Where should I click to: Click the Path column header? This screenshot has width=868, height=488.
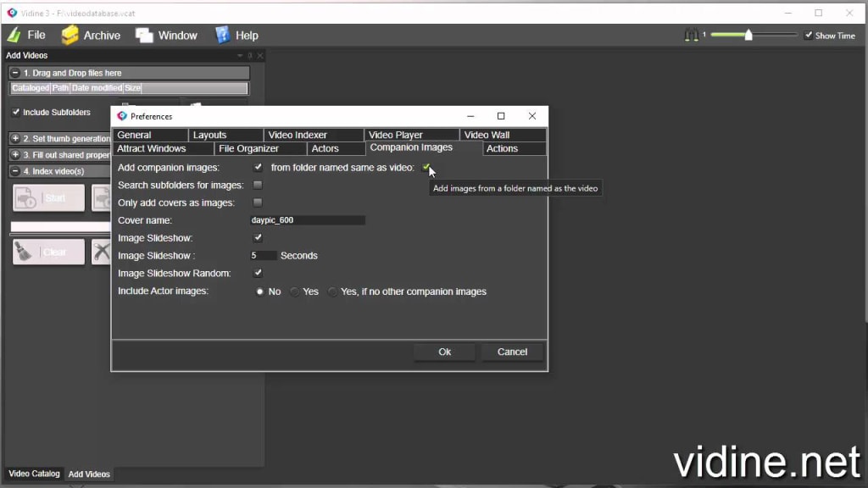click(60, 88)
